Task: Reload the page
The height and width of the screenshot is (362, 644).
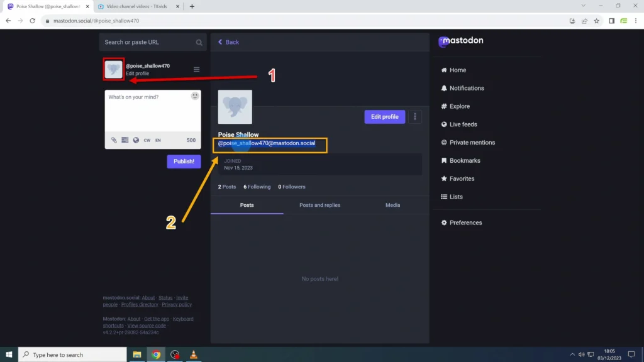Action: pos(33,21)
